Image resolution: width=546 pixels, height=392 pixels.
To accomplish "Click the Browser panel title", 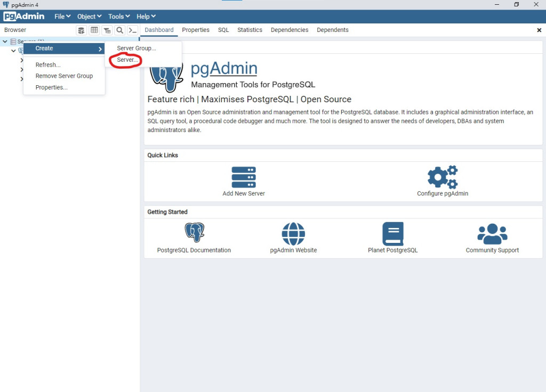I will [x=15, y=30].
